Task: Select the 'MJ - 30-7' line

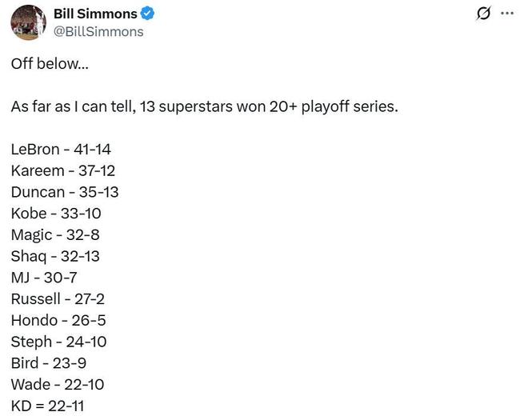Action: tap(43, 278)
